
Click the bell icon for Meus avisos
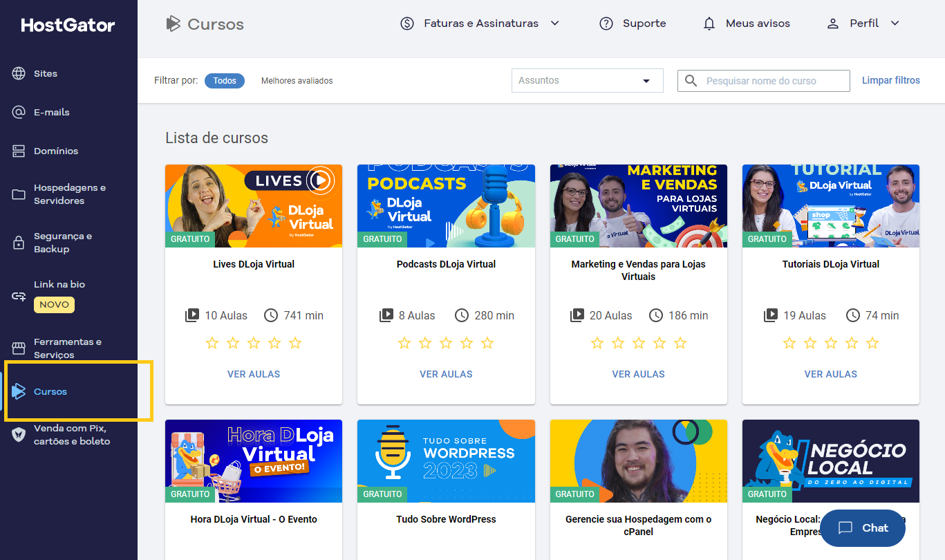[709, 24]
